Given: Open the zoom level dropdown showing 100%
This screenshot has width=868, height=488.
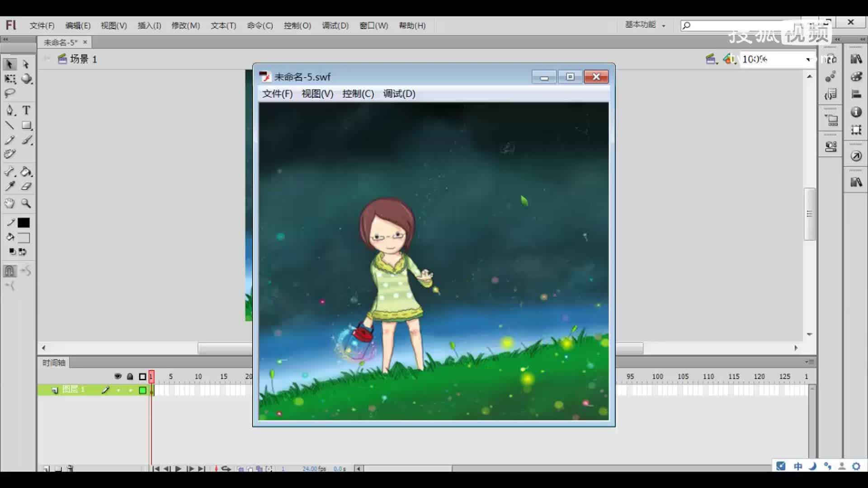Looking at the screenshot, I should 809,59.
